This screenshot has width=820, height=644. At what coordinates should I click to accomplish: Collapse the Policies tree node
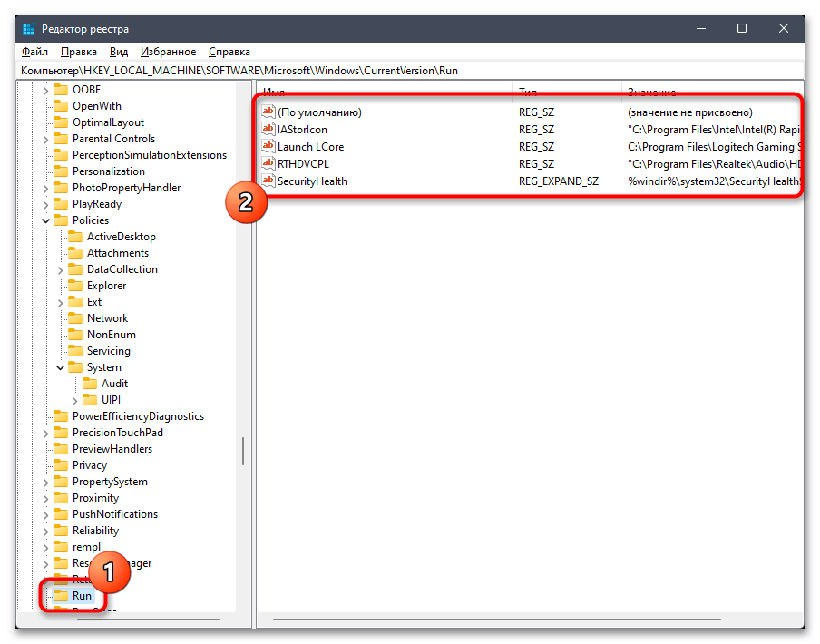pos(46,220)
